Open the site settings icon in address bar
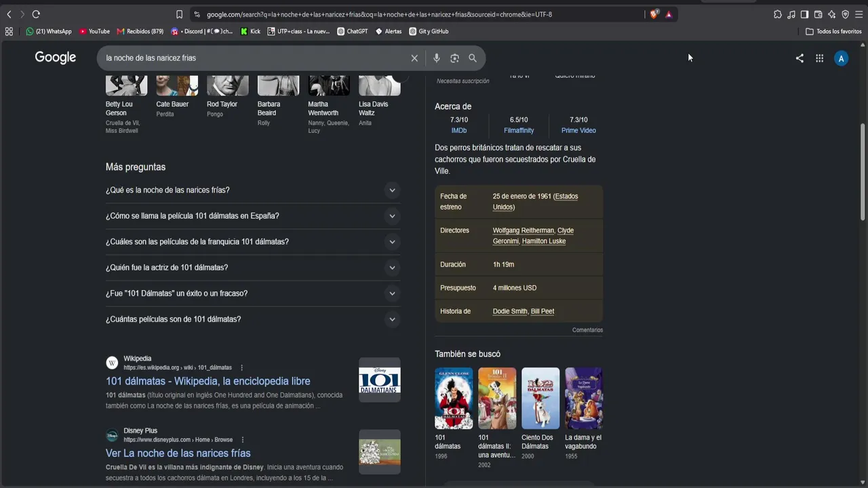 pos(197,14)
